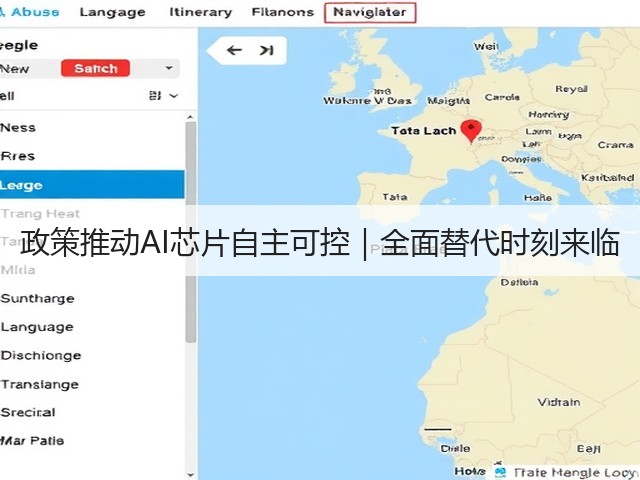Click the red Saitch button

pyautogui.click(x=96, y=68)
